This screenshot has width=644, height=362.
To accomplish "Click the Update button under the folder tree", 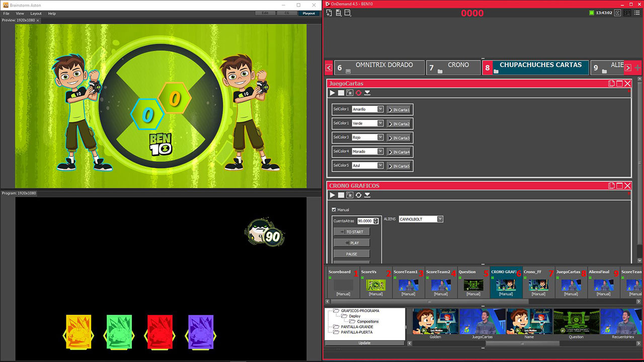I will (x=364, y=343).
